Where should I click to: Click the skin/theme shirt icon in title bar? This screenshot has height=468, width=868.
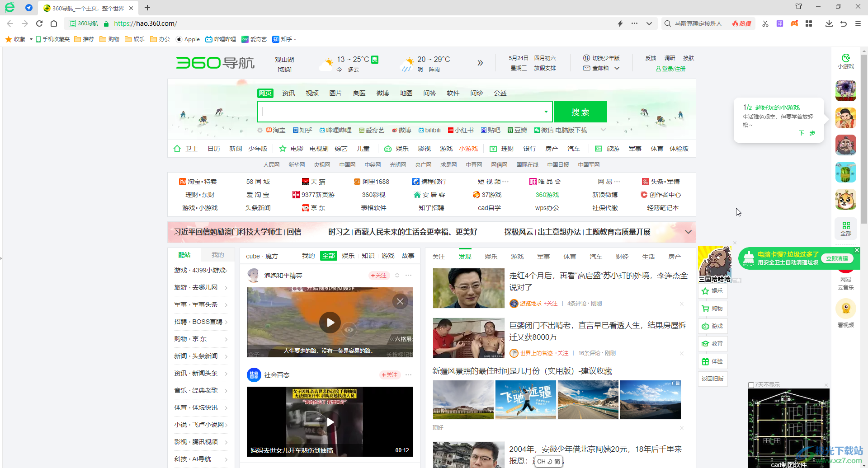pos(798,6)
